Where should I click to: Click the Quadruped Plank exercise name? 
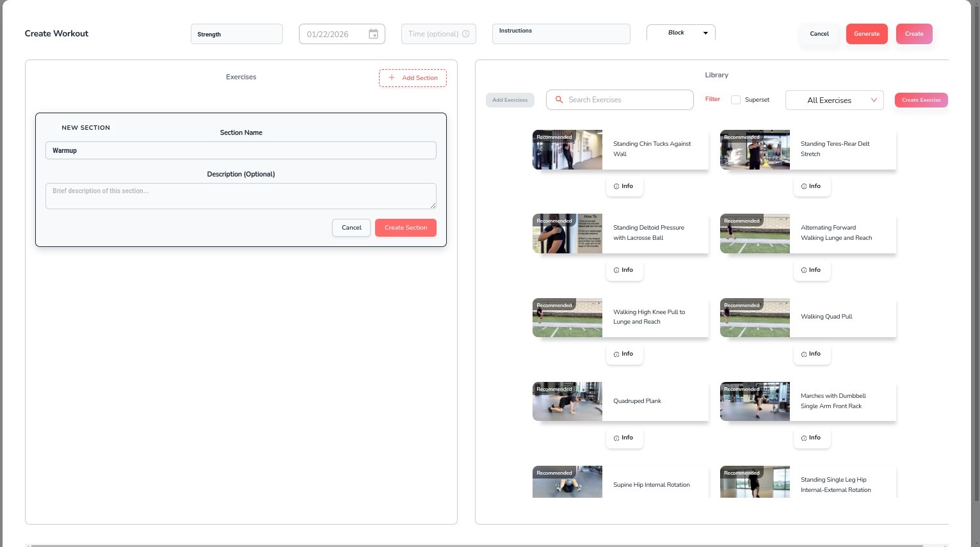637,401
